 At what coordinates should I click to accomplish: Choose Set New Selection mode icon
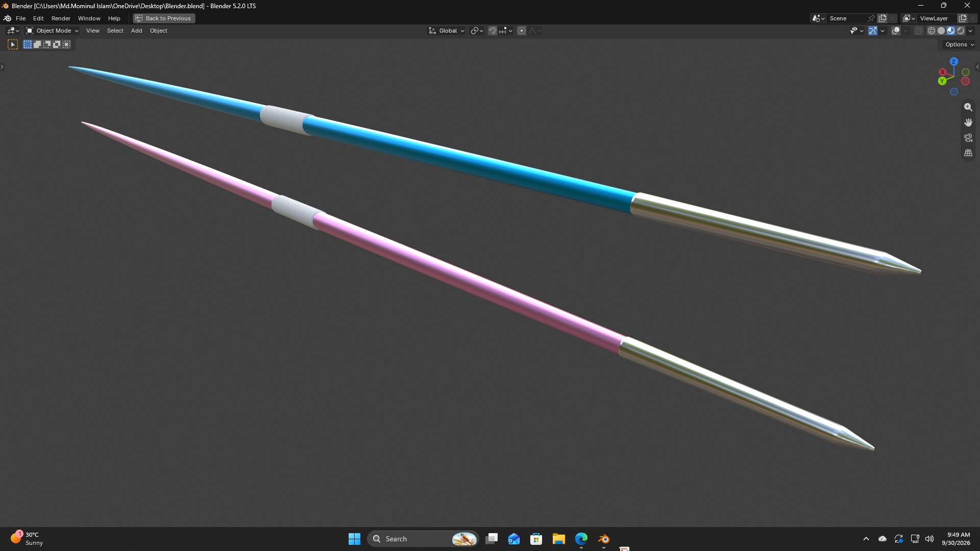pos(28,44)
